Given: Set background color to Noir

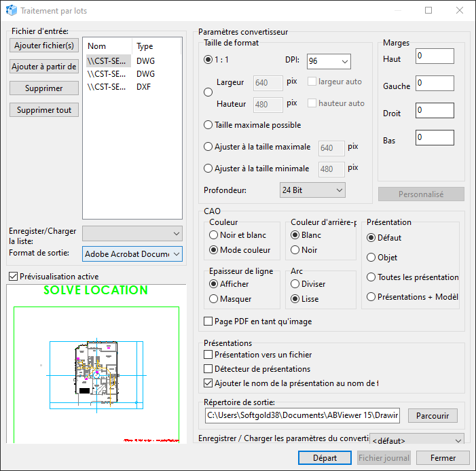Looking at the screenshot, I should [x=295, y=250].
